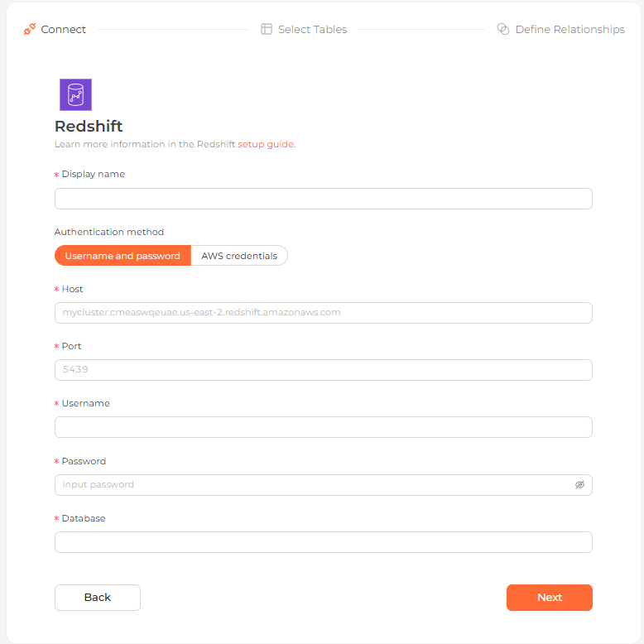Click the Redshift heading text
Screen dimensions: 644x644
pyautogui.click(x=89, y=126)
